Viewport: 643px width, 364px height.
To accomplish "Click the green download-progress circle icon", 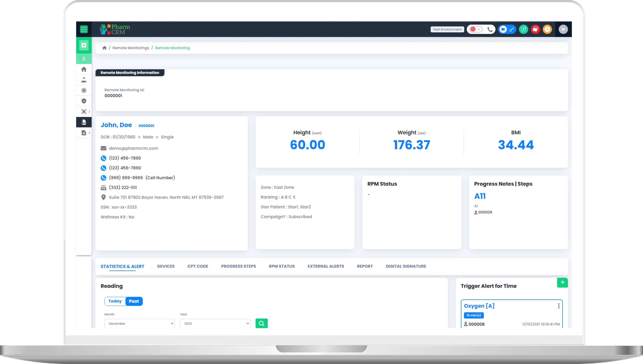I will point(523,29).
